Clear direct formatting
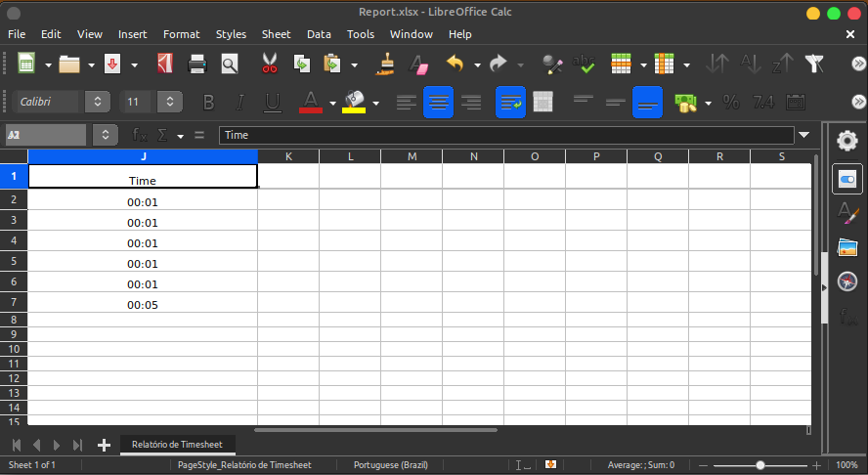Viewport: 868px width, 475px height. click(418, 65)
